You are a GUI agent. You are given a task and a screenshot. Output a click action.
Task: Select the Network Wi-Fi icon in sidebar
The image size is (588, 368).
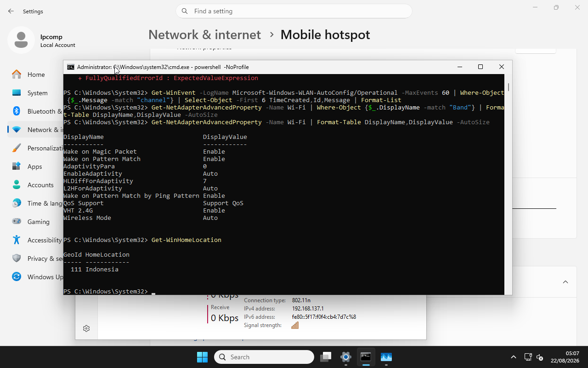pos(17,130)
